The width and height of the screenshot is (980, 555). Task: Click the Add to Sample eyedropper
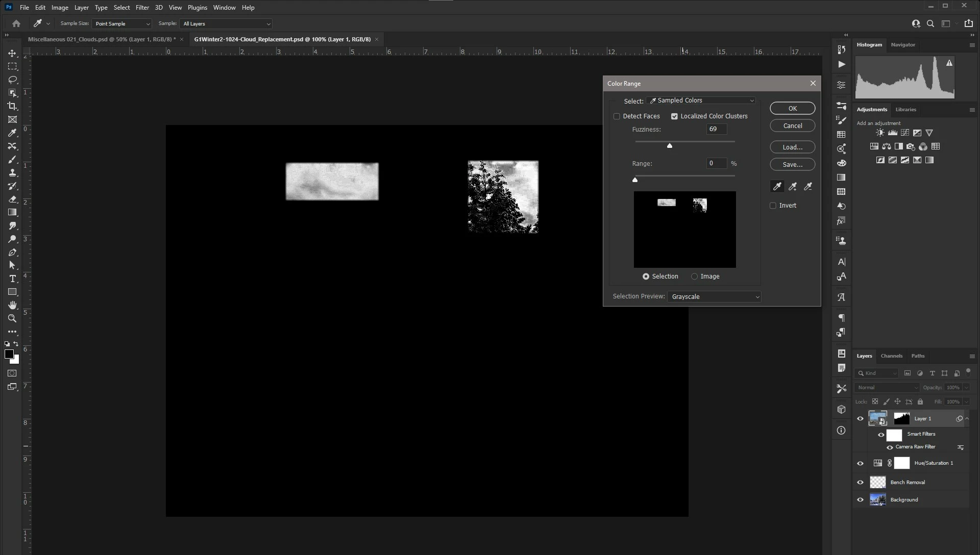click(793, 187)
